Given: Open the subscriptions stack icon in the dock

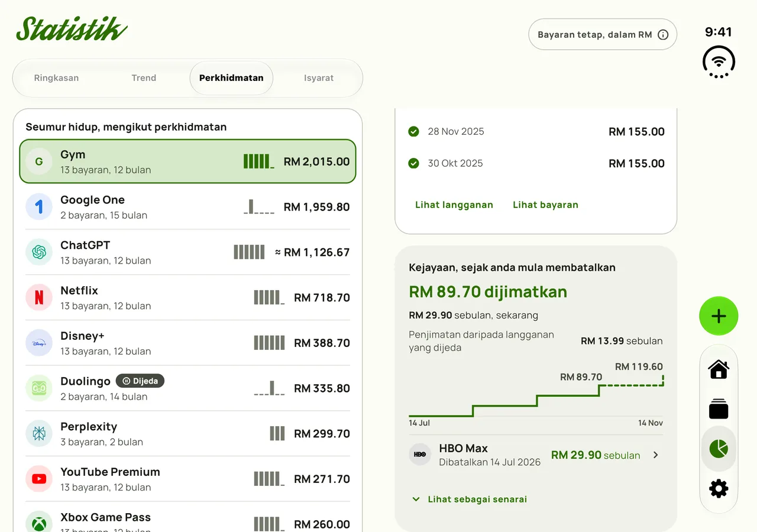Looking at the screenshot, I should [719, 409].
